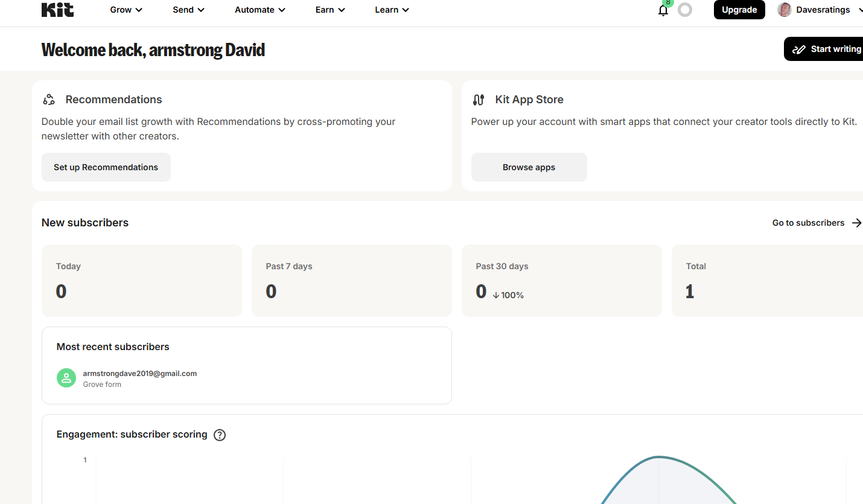Click the Davesratings profile avatar
This screenshot has width=863, height=504.
(x=784, y=10)
